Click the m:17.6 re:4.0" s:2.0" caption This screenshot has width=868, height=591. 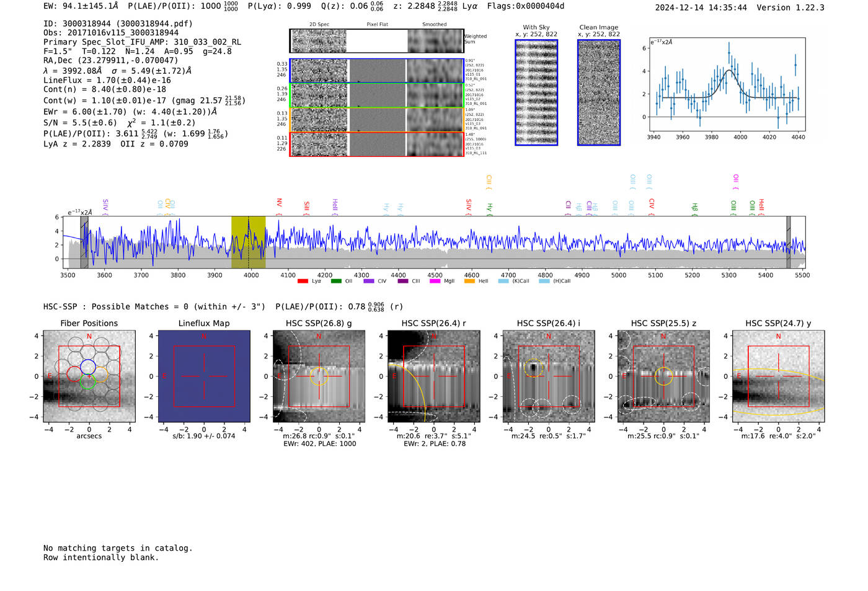pyautogui.click(x=779, y=436)
